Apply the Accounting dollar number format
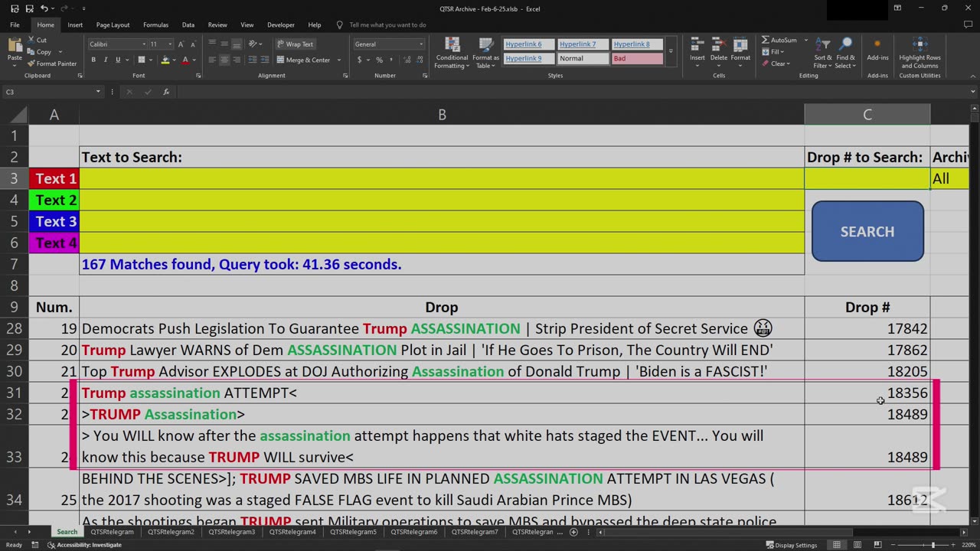 (361, 60)
